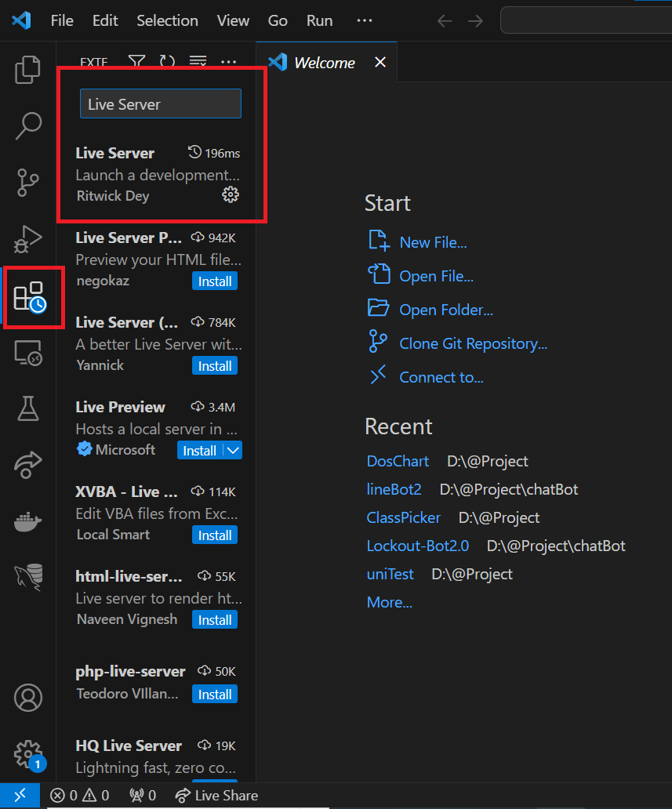Screen dimensions: 672x809
Task: Install html-live-server by Naveen Vignesh
Action: tap(215, 619)
